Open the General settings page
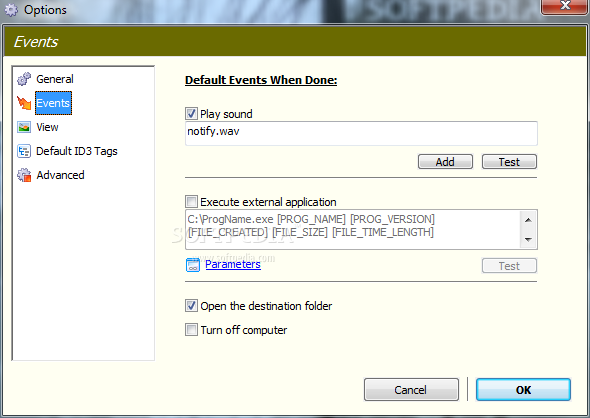590x418 pixels. [x=55, y=79]
